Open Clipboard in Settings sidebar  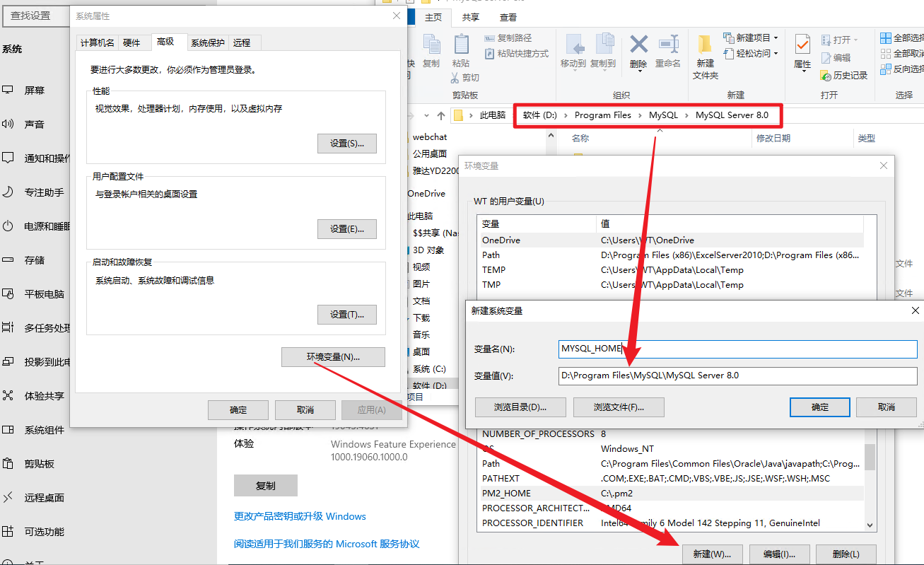[x=34, y=464]
